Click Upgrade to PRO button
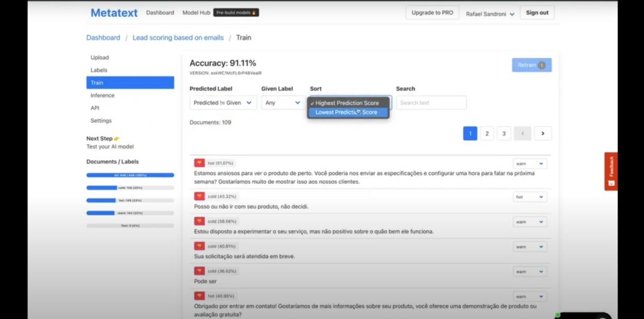The width and height of the screenshot is (644, 319). pos(432,13)
